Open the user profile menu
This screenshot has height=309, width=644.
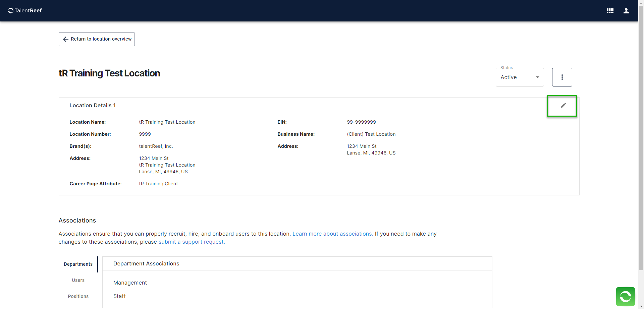(626, 11)
